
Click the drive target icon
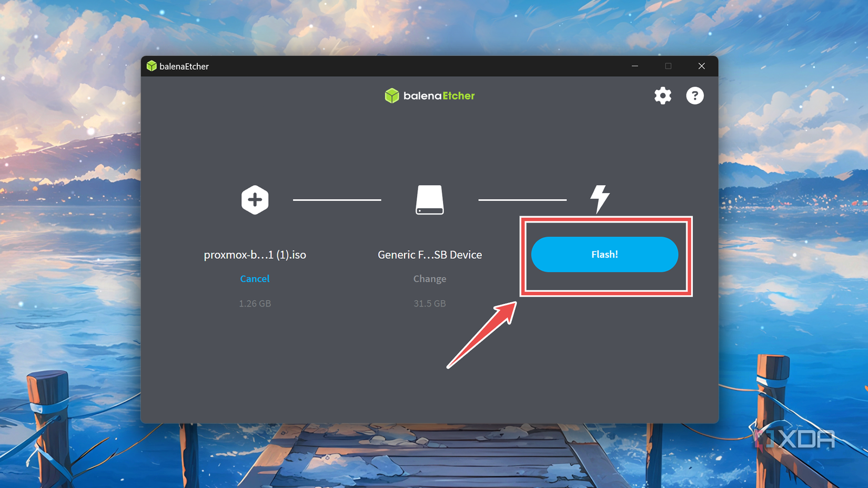tap(430, 200)
